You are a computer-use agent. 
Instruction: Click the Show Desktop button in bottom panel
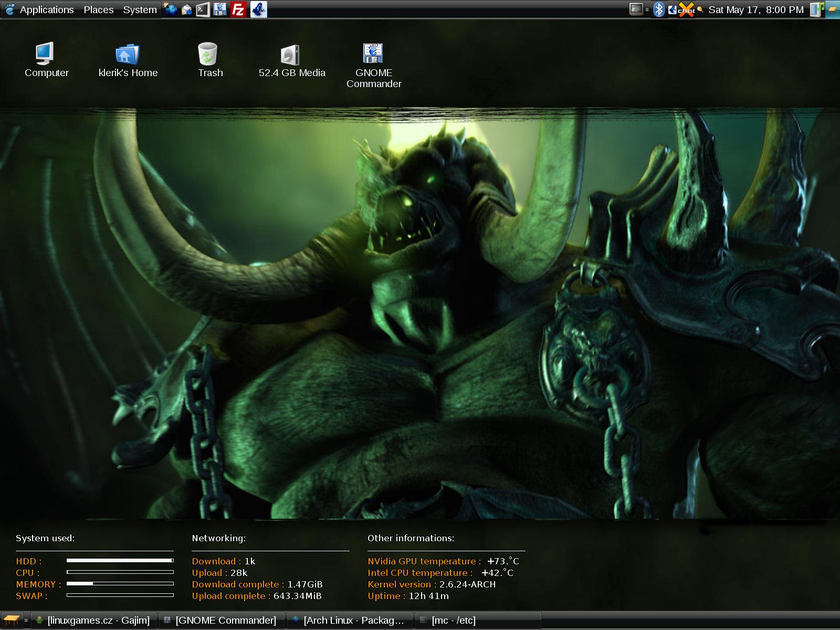coord(12,620)
